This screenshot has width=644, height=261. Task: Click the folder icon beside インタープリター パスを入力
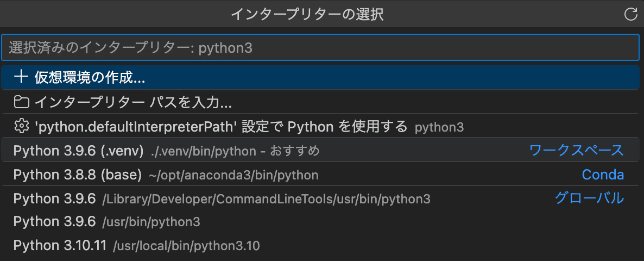pos(21,102)
